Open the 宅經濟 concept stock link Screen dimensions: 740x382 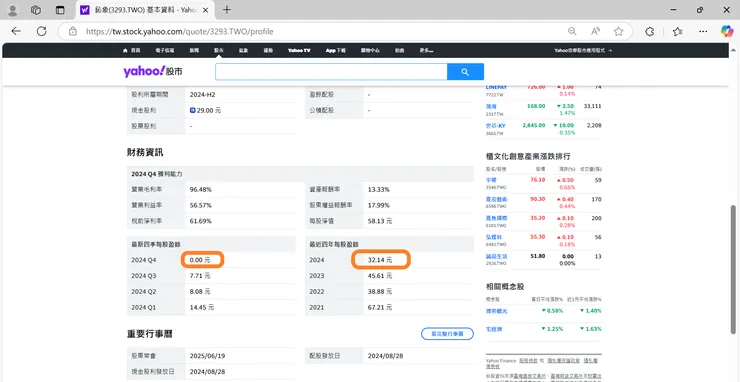tap(493, 329)
